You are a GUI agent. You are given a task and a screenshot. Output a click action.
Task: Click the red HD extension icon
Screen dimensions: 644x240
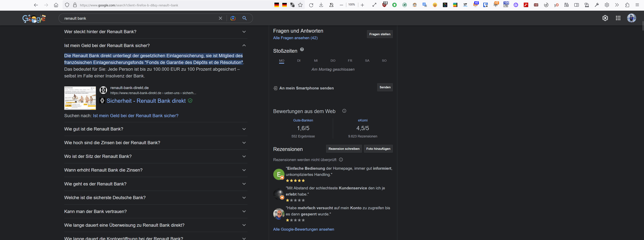[x=536, y=5]
